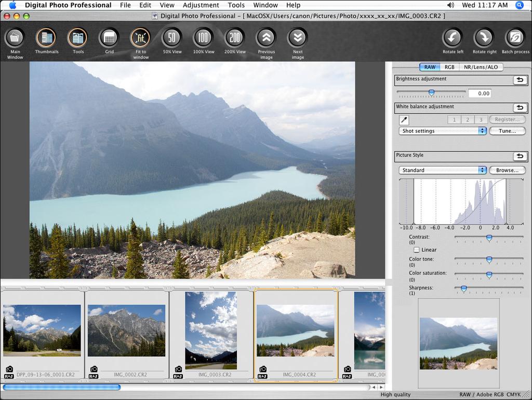Image resolution: width=532 pixels, height=400 pixels.
Task: Open the File menu
Action: coord(125,5)
